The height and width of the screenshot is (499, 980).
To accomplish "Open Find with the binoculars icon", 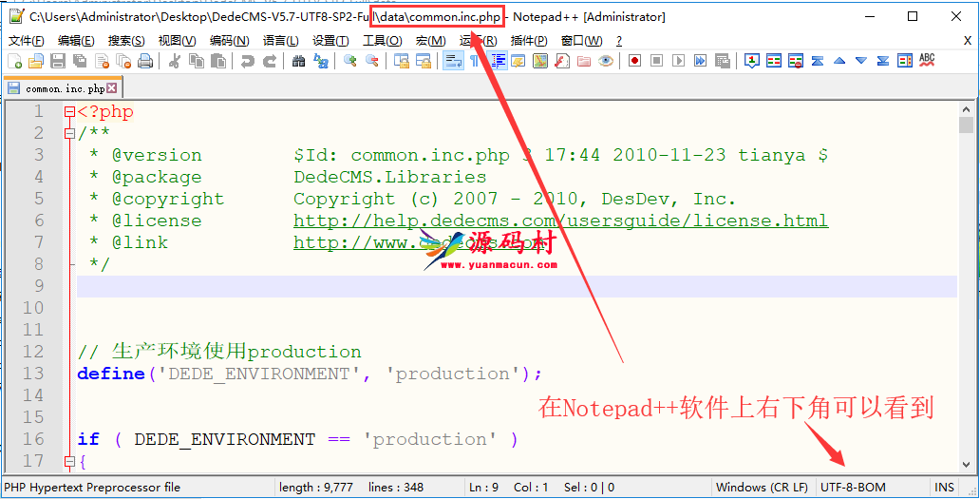I will (298, 61).
